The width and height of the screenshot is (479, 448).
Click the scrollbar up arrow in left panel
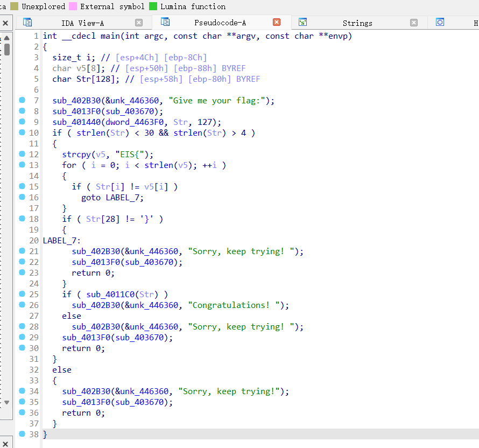point(6,38)
